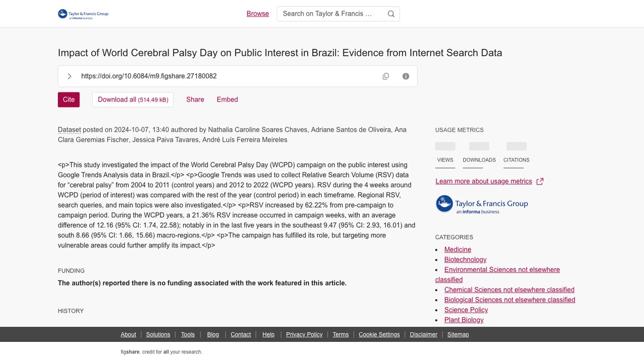Open the Biotechnology category
Screen dimensions: 644x362
tap(465, 259)
